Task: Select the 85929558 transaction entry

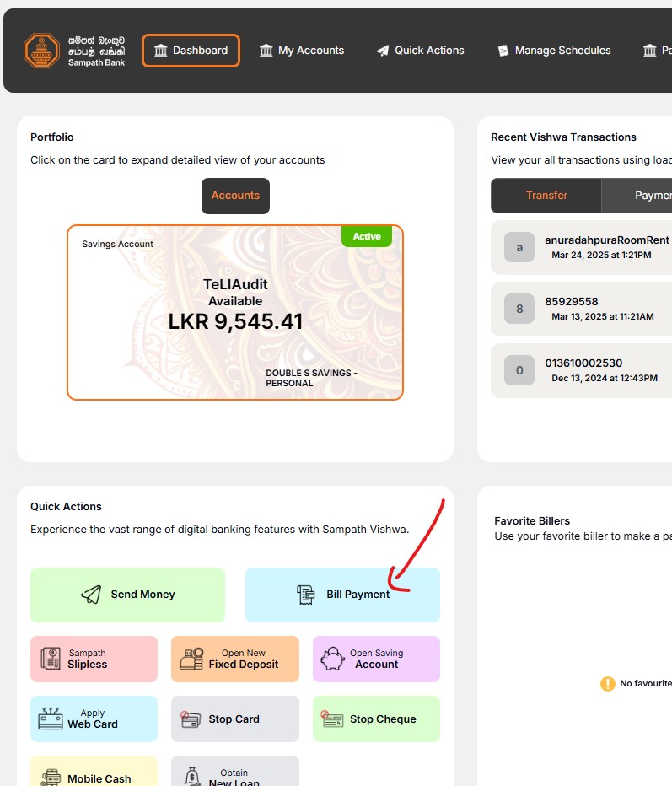Action: tap(590, 308)
